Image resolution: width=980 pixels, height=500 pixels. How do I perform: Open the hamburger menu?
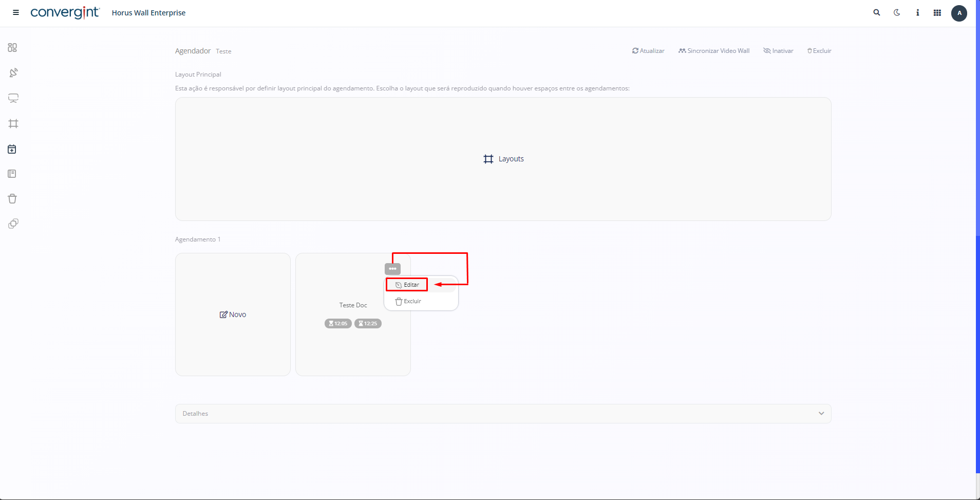(x=16, y=13)
